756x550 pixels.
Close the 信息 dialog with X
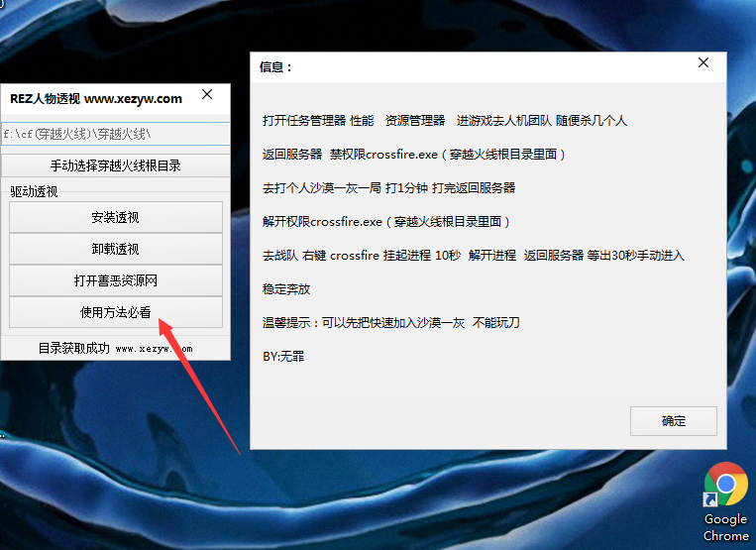click(703, 62)
